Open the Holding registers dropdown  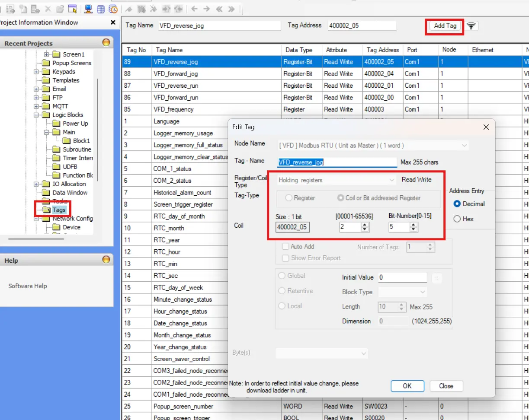pyautogui.click(x=391, y=180)
